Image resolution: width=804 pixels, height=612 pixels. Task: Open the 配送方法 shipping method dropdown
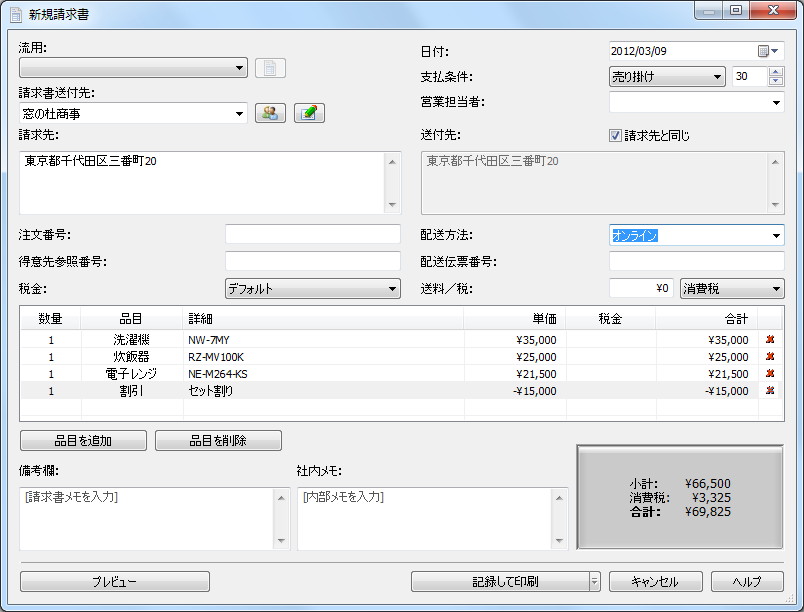click(775, 235)
